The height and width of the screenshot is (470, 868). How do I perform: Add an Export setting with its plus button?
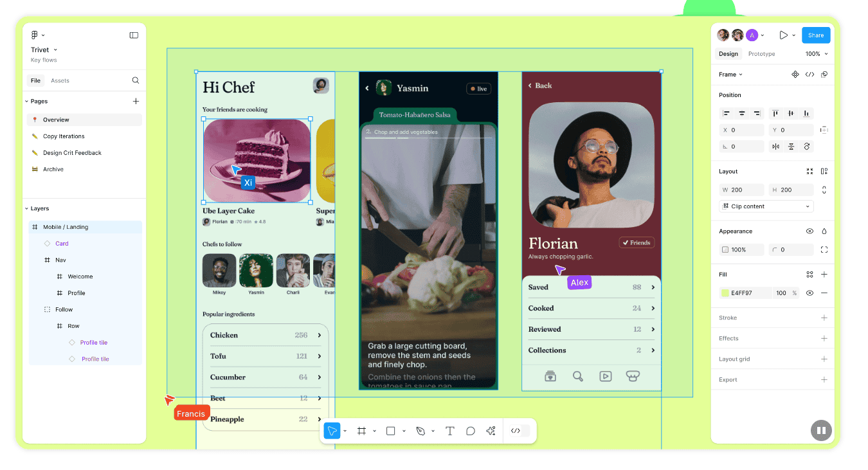(824, 379)
